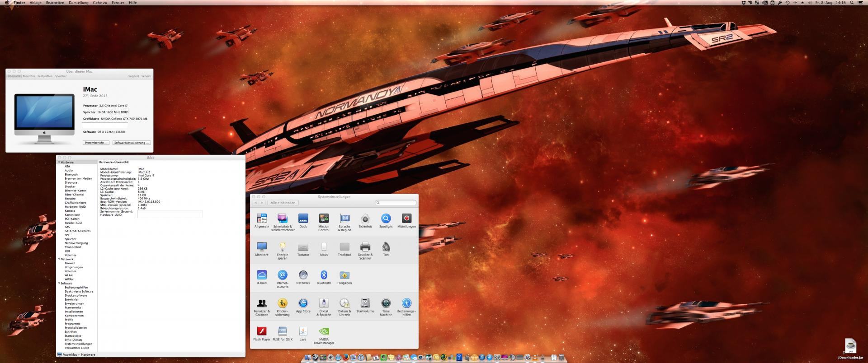Click the Softwareaktualisierung button
Screen dimensions: 868x363
coord(132,143)
